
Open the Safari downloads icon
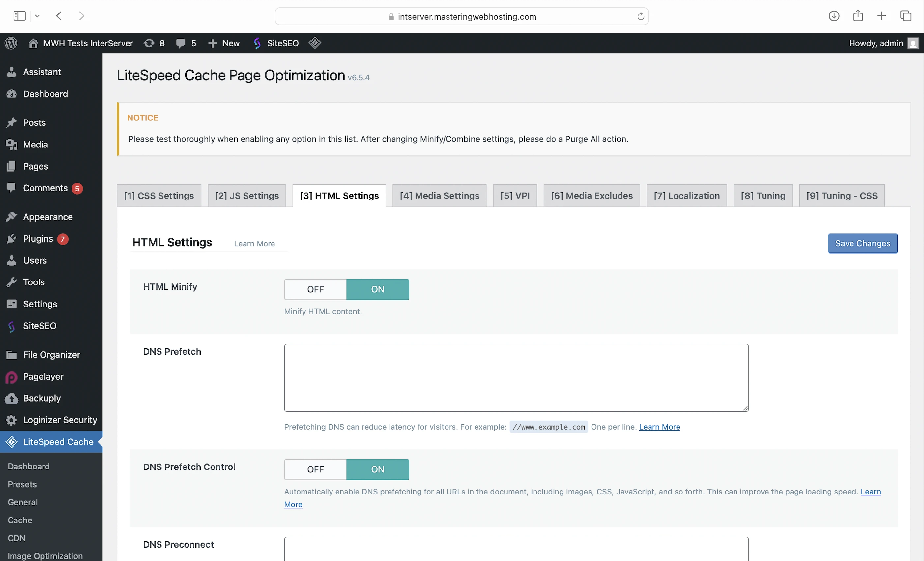click(x=834, y=16)
